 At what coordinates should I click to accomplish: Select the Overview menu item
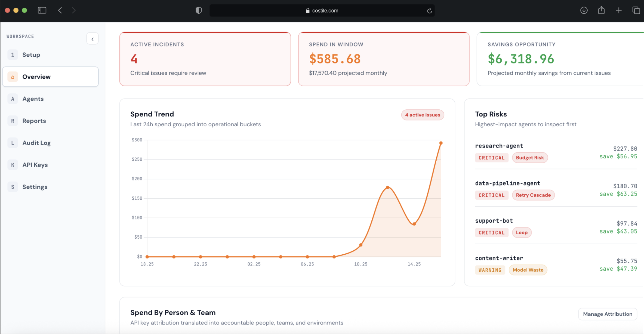tap(50, 77)
